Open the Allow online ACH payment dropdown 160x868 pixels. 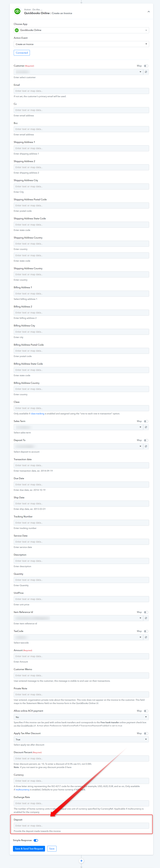point(81,717)
